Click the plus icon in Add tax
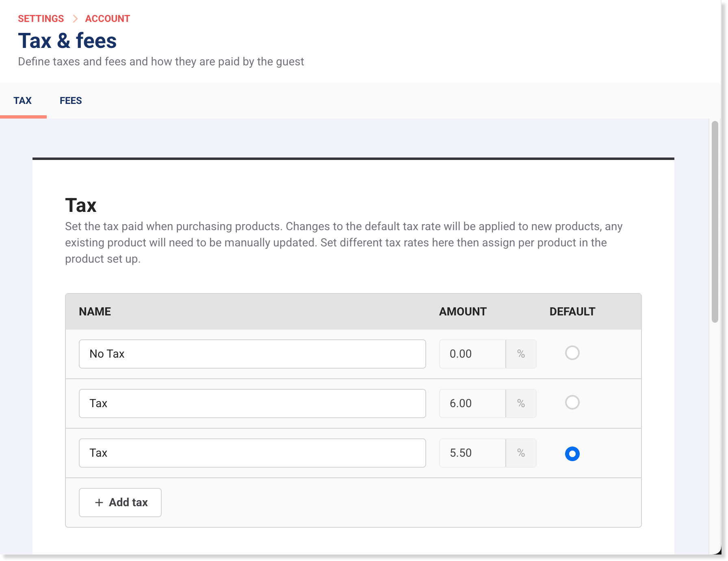 pos(99,503)
